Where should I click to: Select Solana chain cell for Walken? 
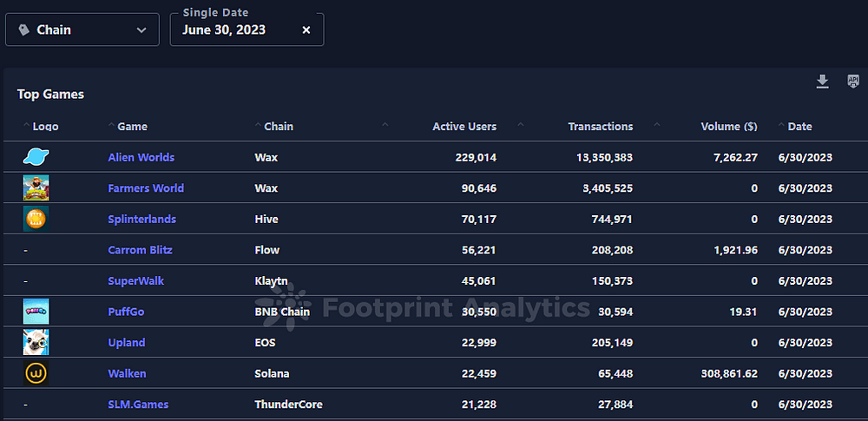[272, 373]
